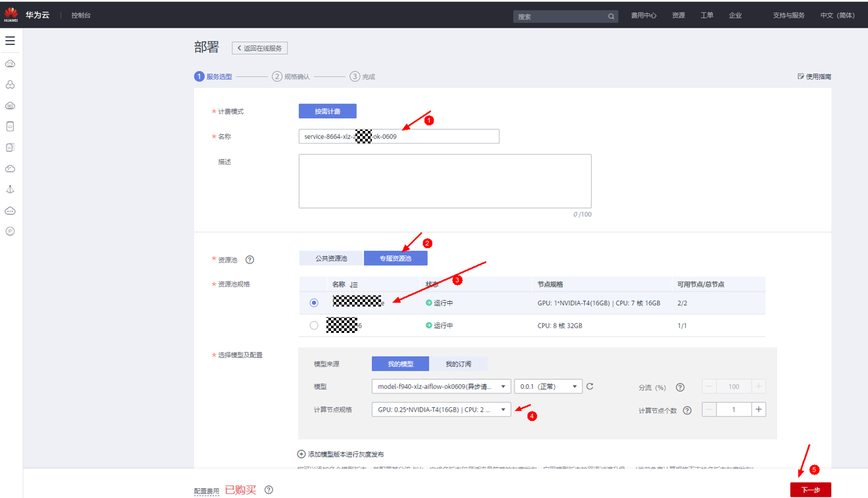The height and width of the screenshot is (498, 868).
Task: Open the 企业 menu
Action: [735, 15]
